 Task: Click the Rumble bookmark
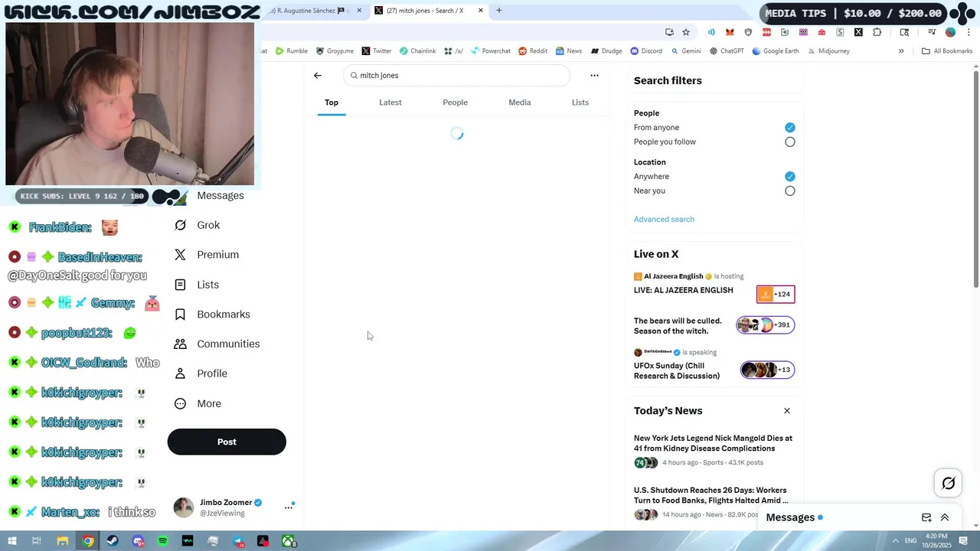click(292, 51)
